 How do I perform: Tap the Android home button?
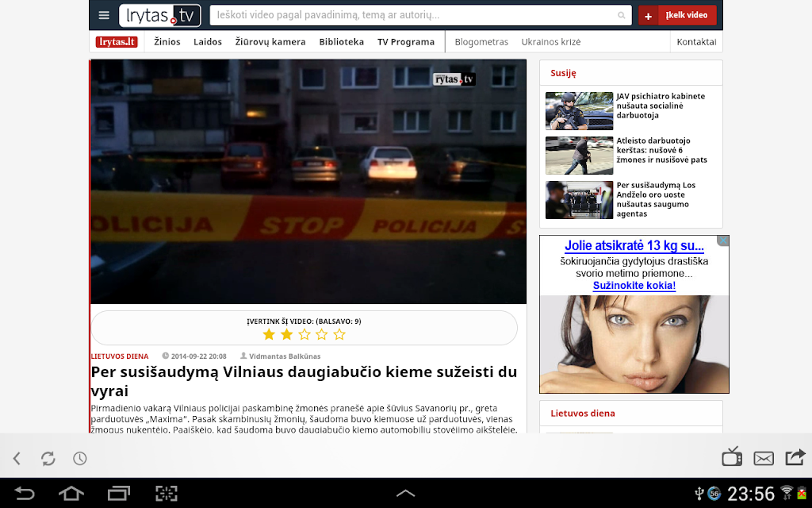click(x=71, y=493)
